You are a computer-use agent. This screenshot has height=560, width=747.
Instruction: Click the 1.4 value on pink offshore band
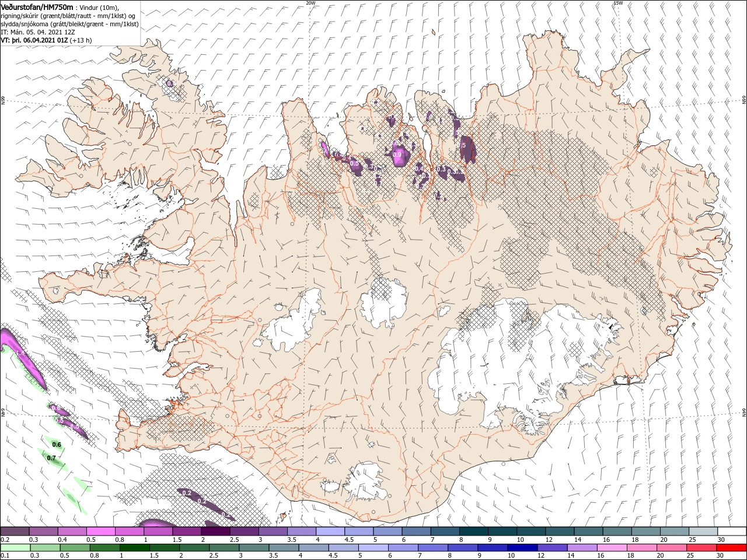point(19,353)
